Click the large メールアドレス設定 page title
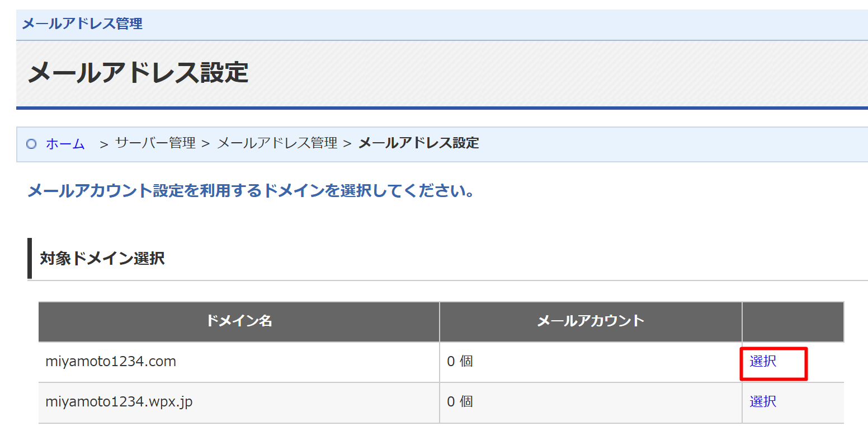 [138, 73]
